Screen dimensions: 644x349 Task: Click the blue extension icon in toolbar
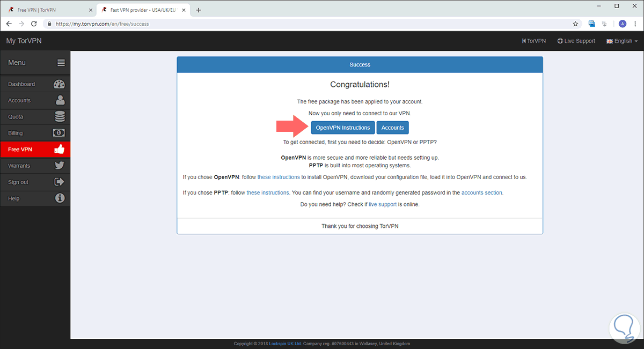coord(592,24)
